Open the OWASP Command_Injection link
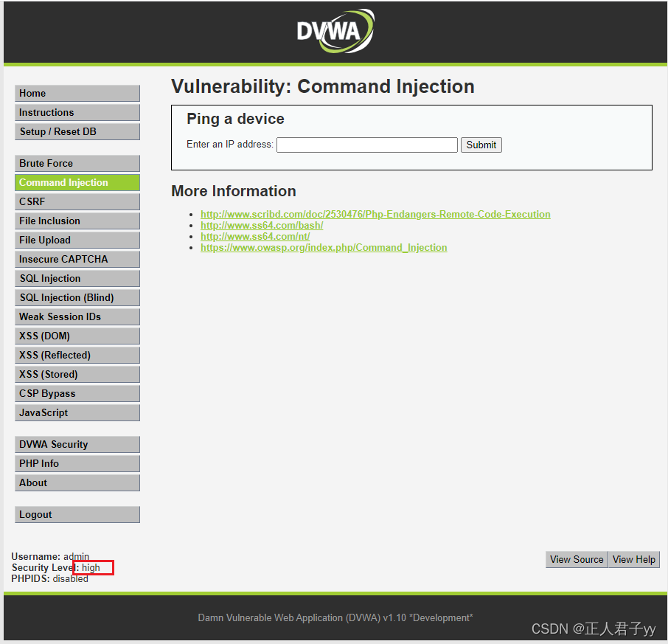The image size is (668, 644). coord(324,247)
